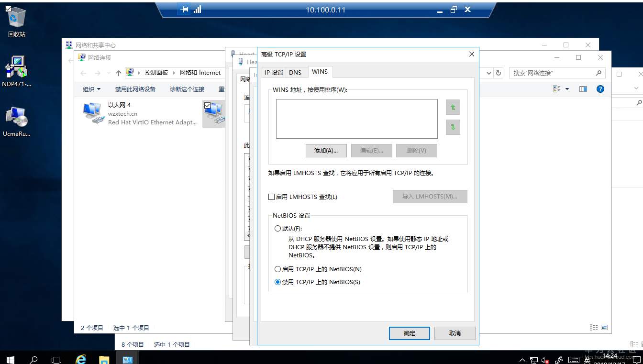The width and height of the screenshot is (643, 364).
Task: Confirm settings with the 确定 button
Action: point(409,333)
